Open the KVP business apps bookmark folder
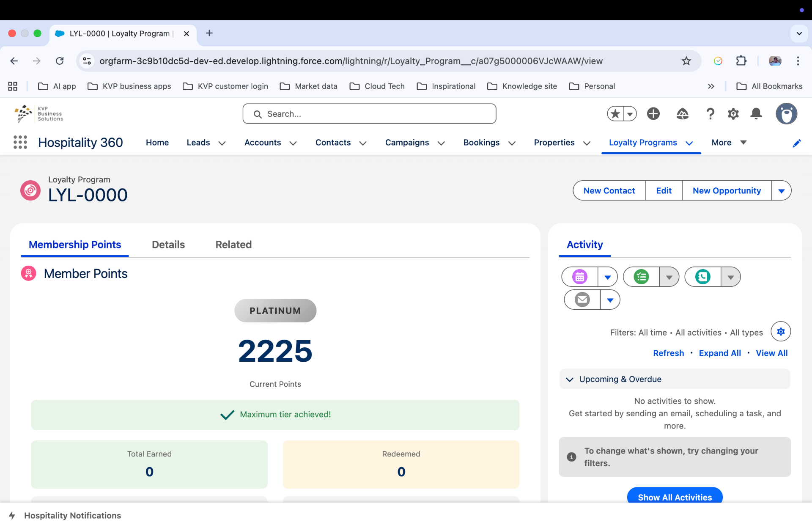The height and width of the screenshot is (528, 812). tap(129, 86)
